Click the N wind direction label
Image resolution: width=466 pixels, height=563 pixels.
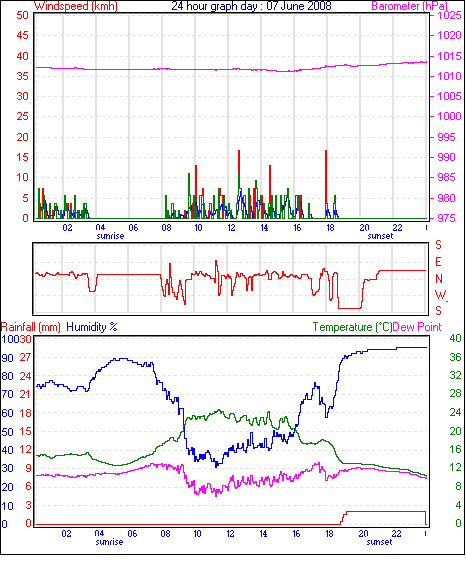tap(439, 279)
